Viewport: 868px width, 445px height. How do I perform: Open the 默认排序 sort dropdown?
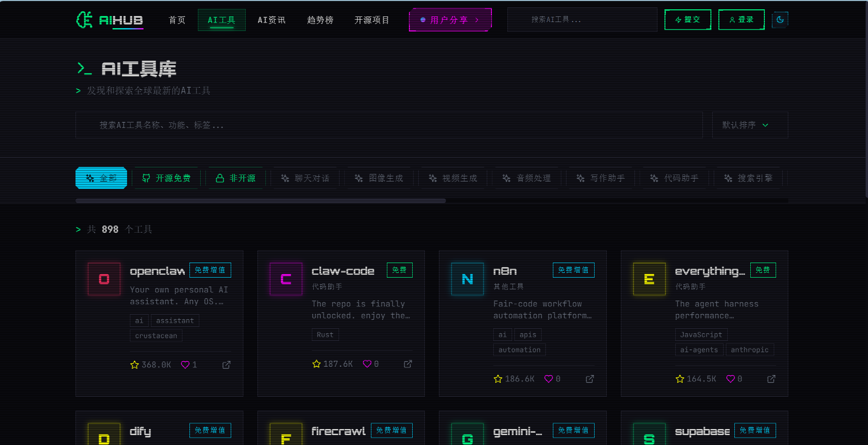pyautogui.click(x=750, y=125)
